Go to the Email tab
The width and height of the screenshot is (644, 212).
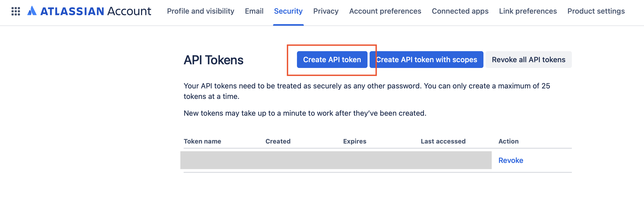(254, 11)
